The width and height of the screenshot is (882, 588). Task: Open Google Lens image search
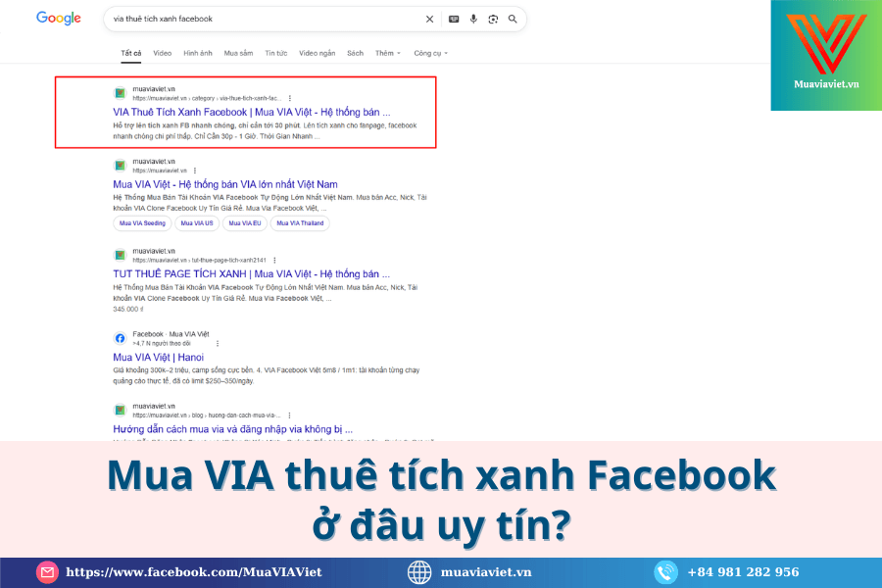point(493,20)
